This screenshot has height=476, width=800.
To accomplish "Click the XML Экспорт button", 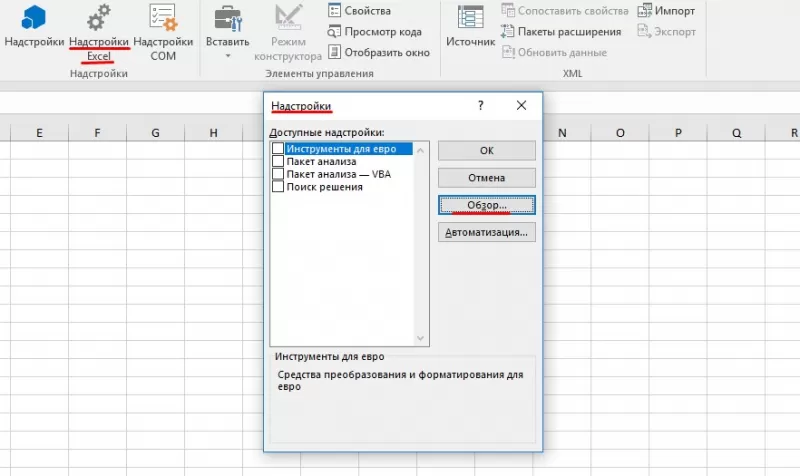I will click(x=666, y=32).
